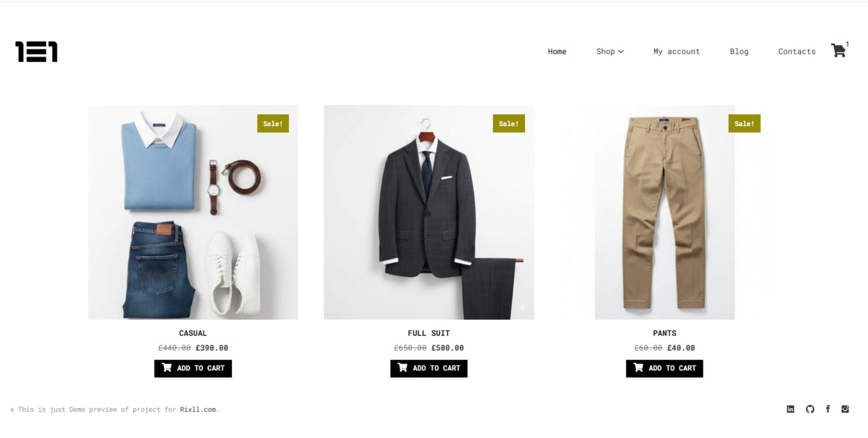
Task: Add Pants to cart
Action: click(x=665, y=369)
